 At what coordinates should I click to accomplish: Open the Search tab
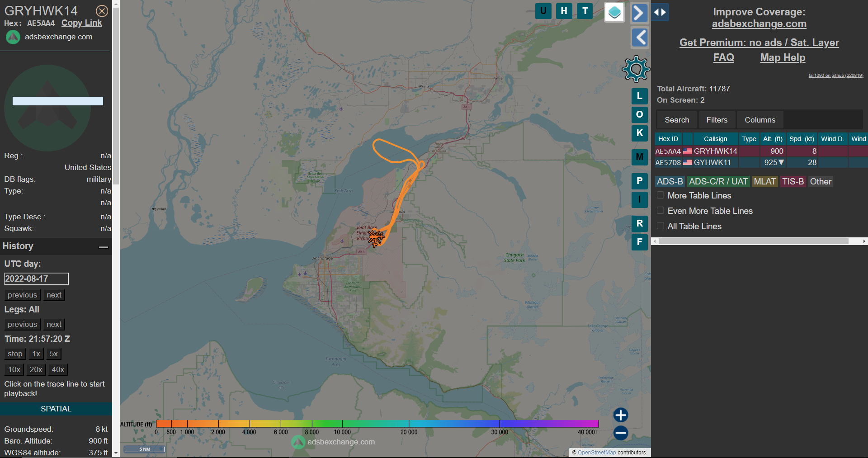coord(677,120)
